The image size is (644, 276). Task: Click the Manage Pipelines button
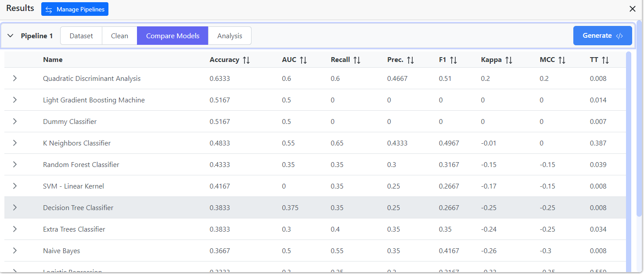pyautogui.click(x=75, y=9)
